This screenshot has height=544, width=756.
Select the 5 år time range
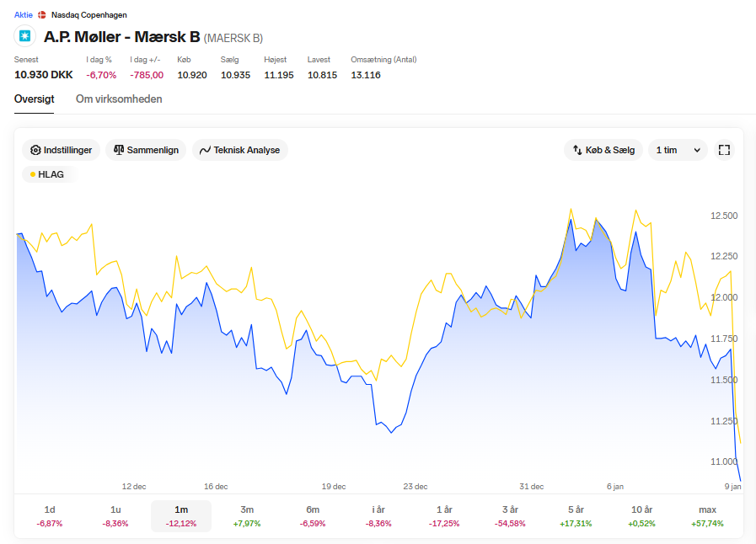576,516
